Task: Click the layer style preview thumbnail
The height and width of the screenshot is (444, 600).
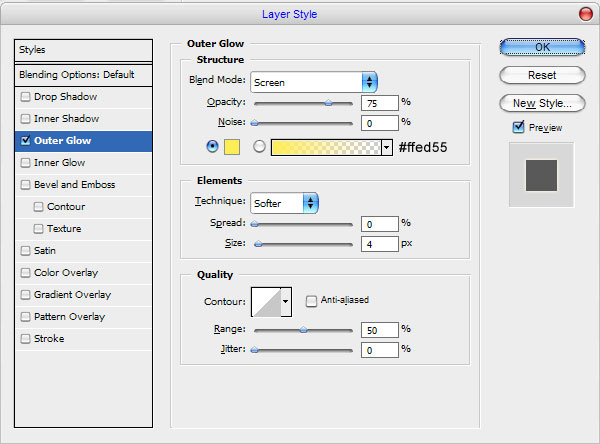Action: click(x=540, y=175)
